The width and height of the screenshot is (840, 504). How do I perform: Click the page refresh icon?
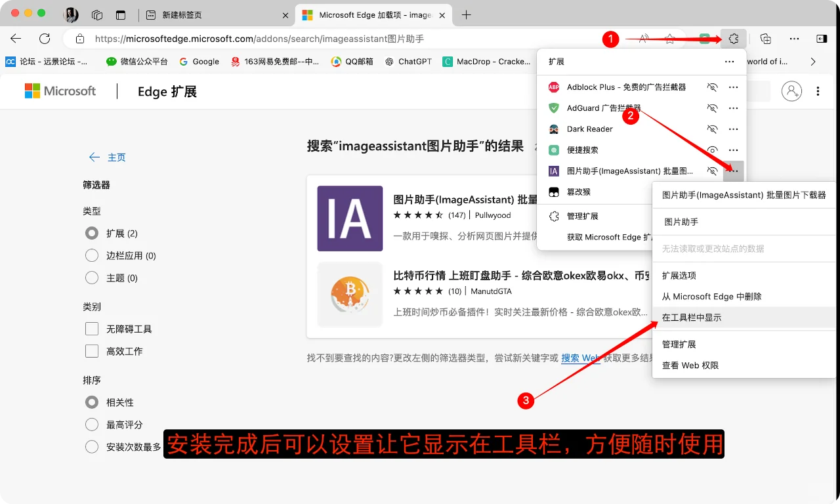[44, 39]
